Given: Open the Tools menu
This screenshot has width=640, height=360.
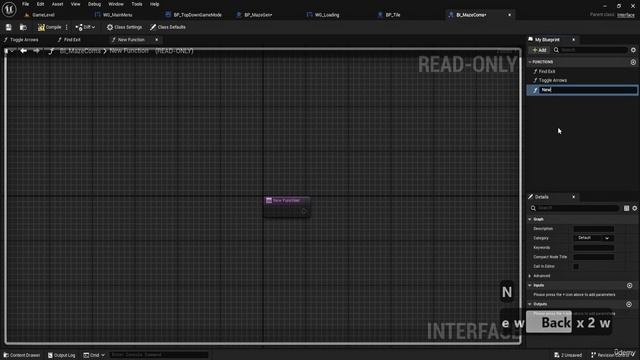Looking at the screenshot, I should click(x=137, y=4).
